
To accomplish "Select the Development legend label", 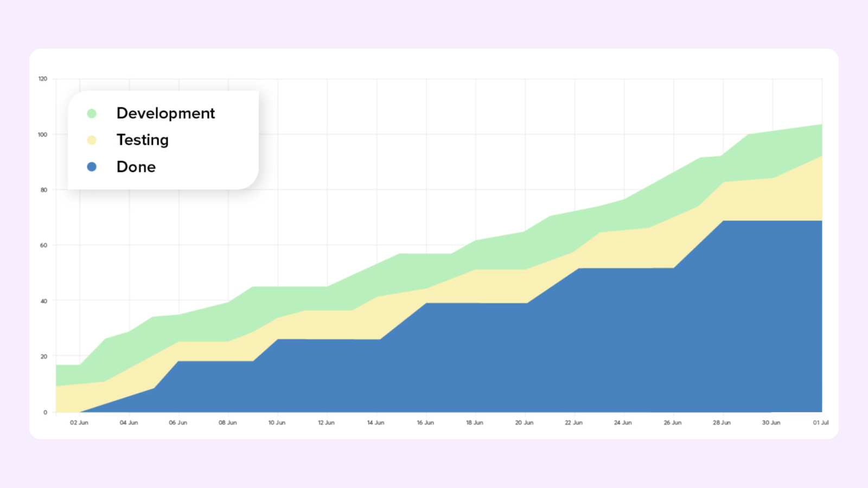I will [165, 113].
